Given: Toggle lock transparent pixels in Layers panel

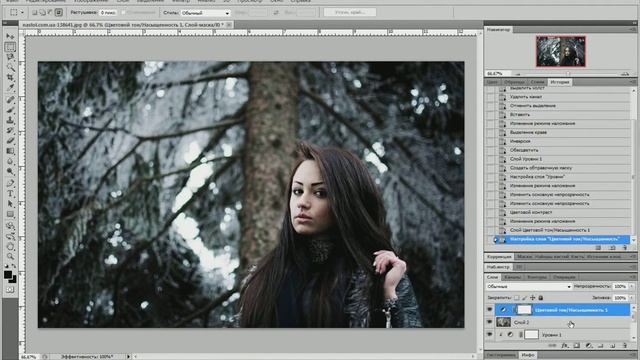Looking at the screenshot, I should (517, 298).
